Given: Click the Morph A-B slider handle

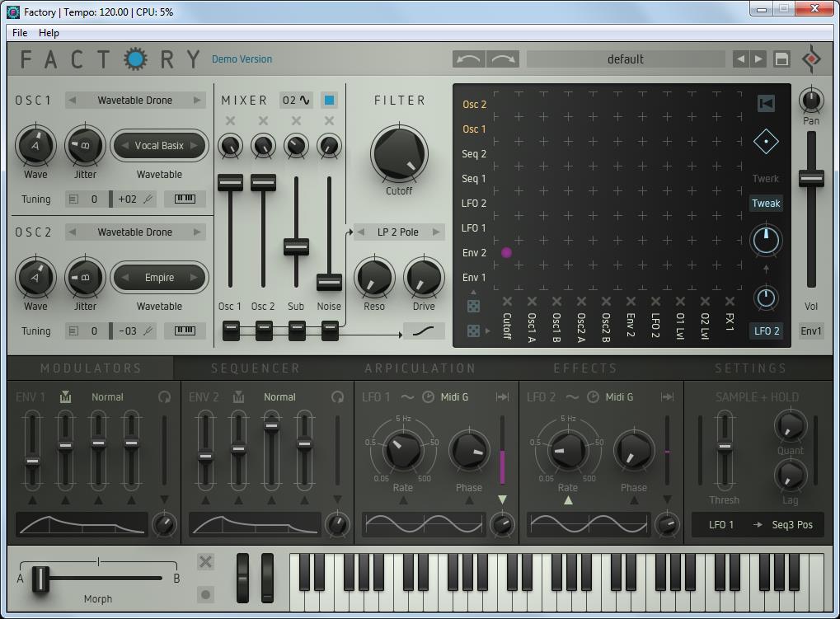Looking at the screenshot, I should tap(40, 579).
